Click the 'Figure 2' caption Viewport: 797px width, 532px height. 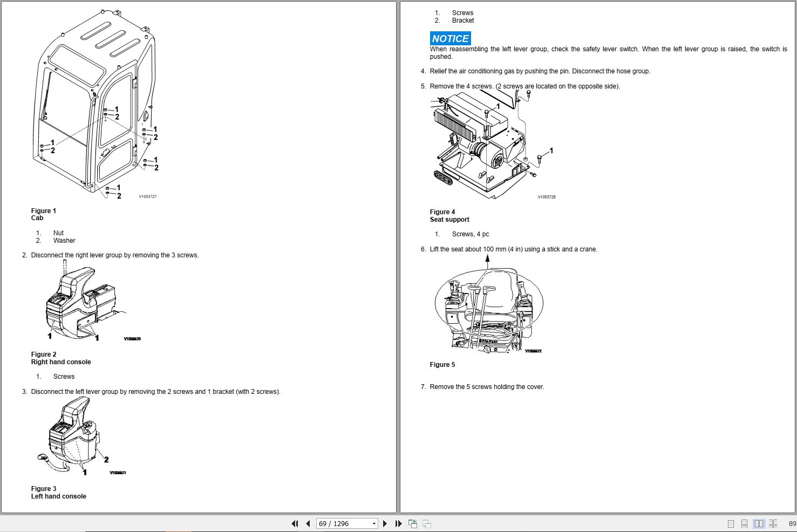tap(44, 354)
